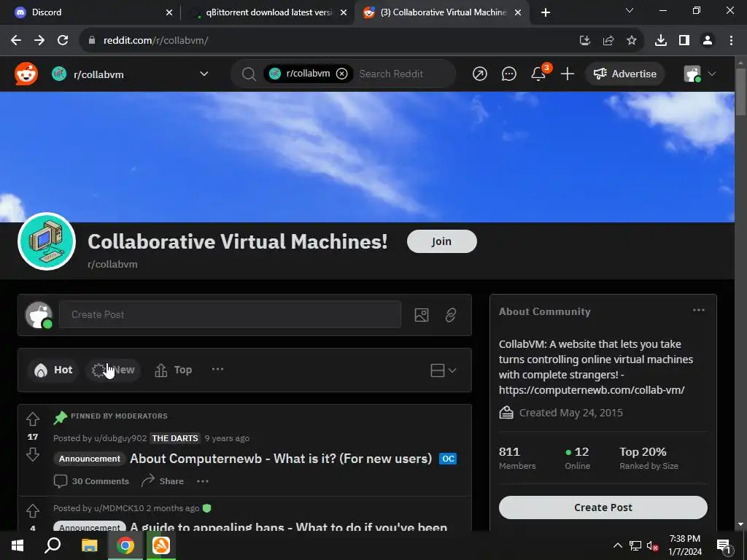Open Chrome downloads icon
Viewport: 747px width, 560px height.
point(661,41)
